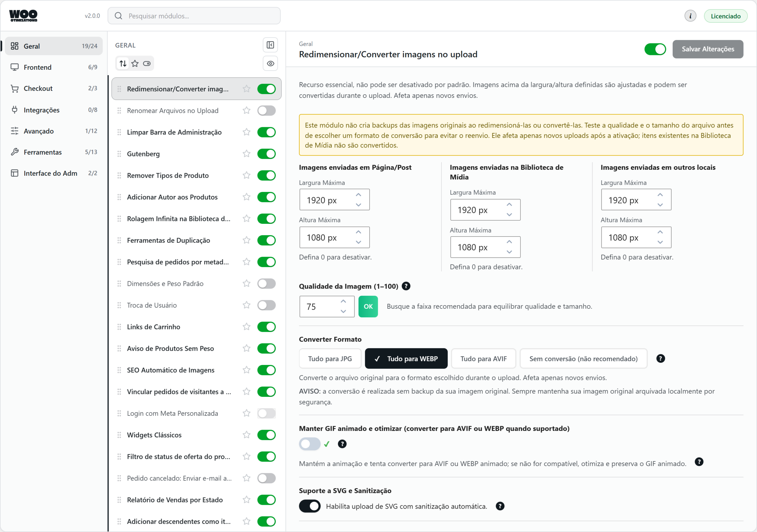Select Tudo para AVIF format
Viewport: 757px width, 532px height.
coord(483,358)
